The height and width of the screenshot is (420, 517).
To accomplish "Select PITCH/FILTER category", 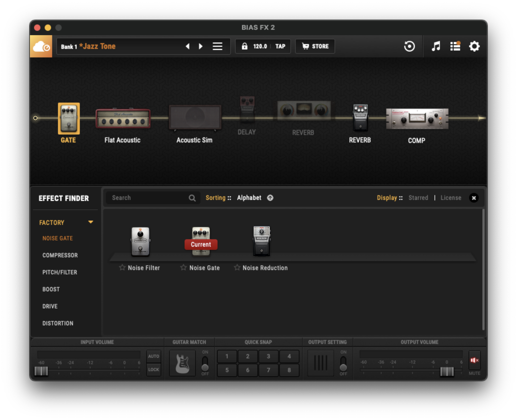I will 60,272.
